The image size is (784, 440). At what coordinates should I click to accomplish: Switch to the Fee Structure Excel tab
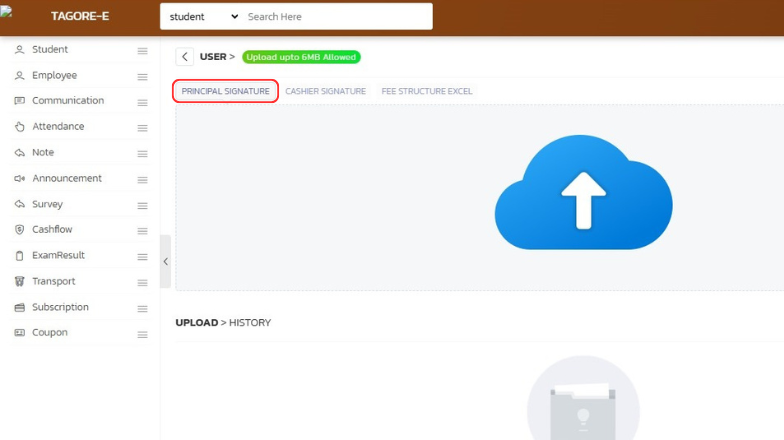click(x=427, y=91)
